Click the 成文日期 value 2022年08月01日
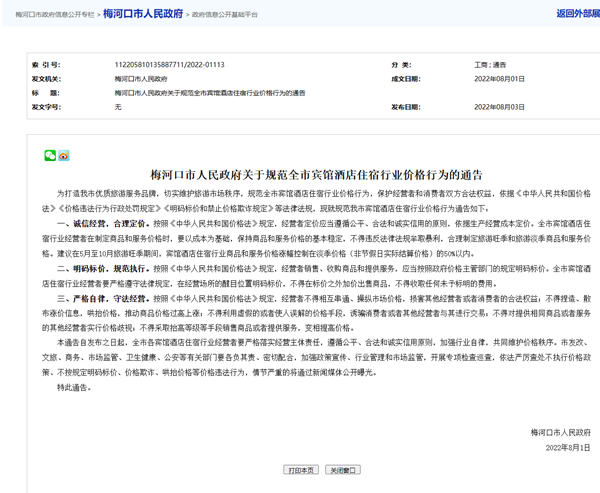 (498, 78)
